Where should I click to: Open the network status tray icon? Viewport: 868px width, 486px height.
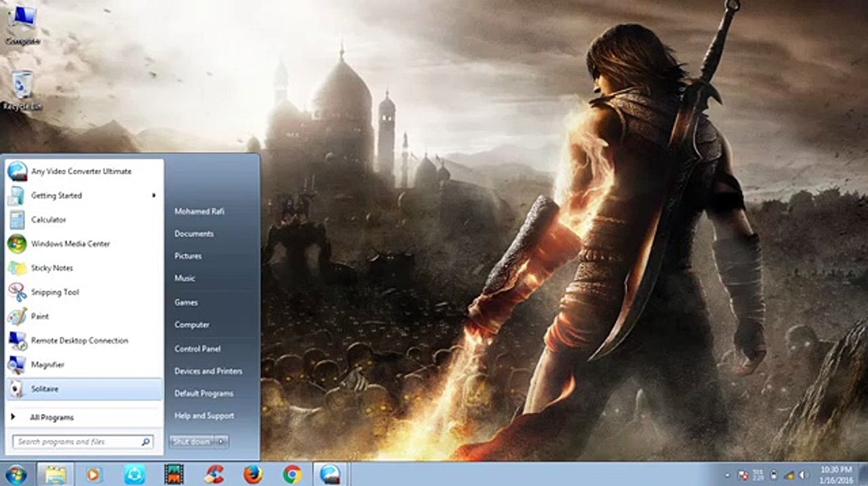[788, 475]
